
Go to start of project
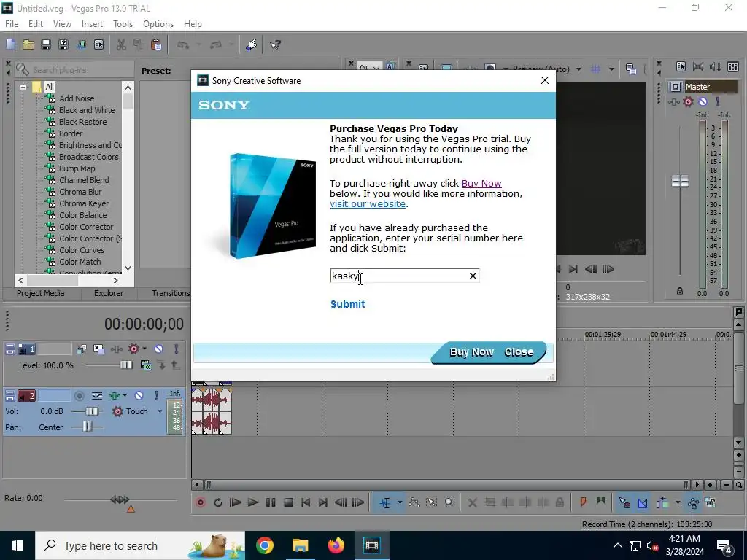(306, 502)
